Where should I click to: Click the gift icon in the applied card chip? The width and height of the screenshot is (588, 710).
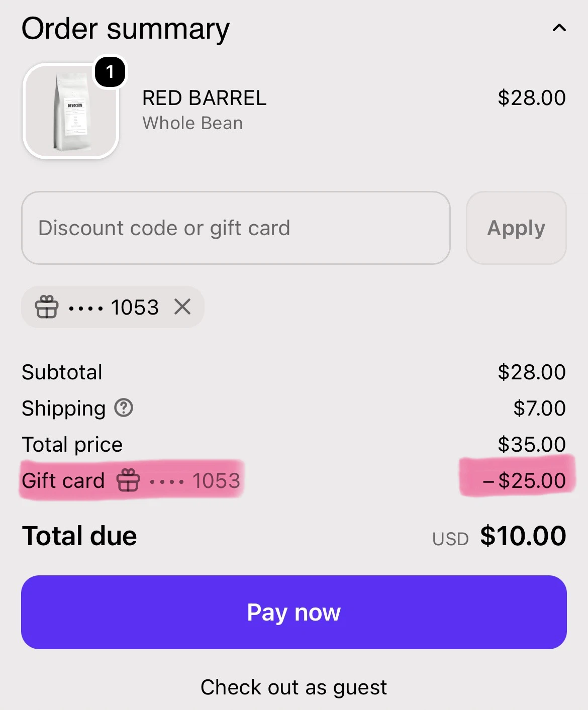pyautogui.click(x=47, y=307)
